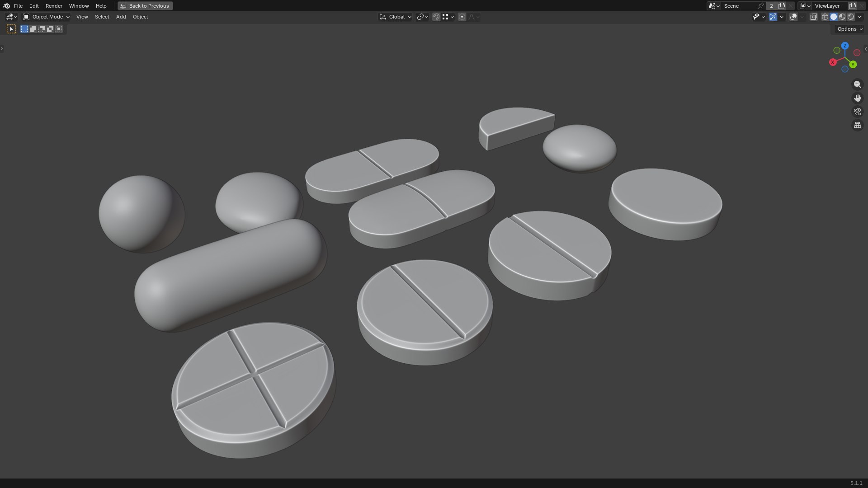868x488 pixels.
Task: Expand the right sidebar arrow
Action: [x=866, y=49]
